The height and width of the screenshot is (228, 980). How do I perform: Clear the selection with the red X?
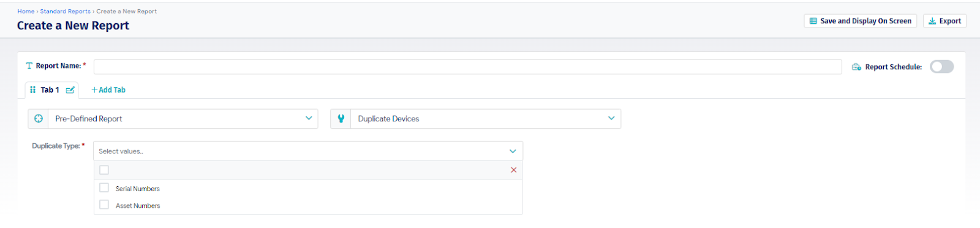[513, 170]
